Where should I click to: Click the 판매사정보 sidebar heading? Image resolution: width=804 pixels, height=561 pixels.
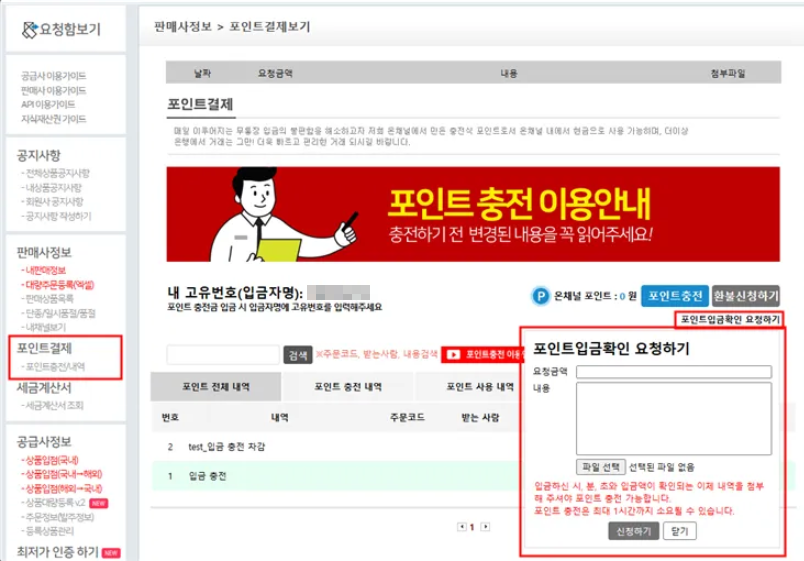[x=44, y=252]
